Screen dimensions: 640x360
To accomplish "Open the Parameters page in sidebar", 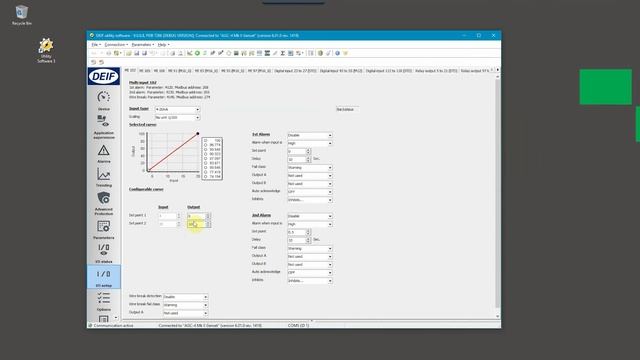I will point(104,230).
